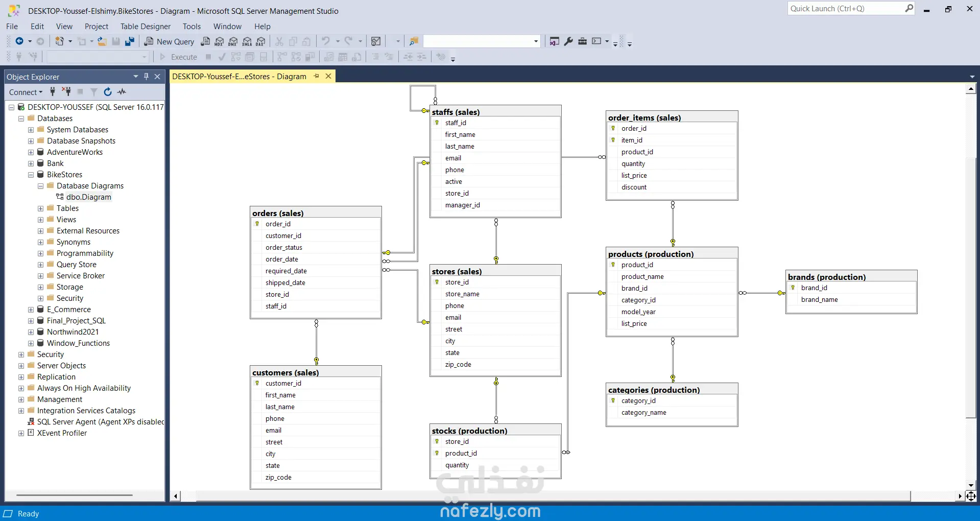Screen dimensions: 980x521
Task: Click the Connect Object Explorer plug icon
Action: tap(53, 92)
